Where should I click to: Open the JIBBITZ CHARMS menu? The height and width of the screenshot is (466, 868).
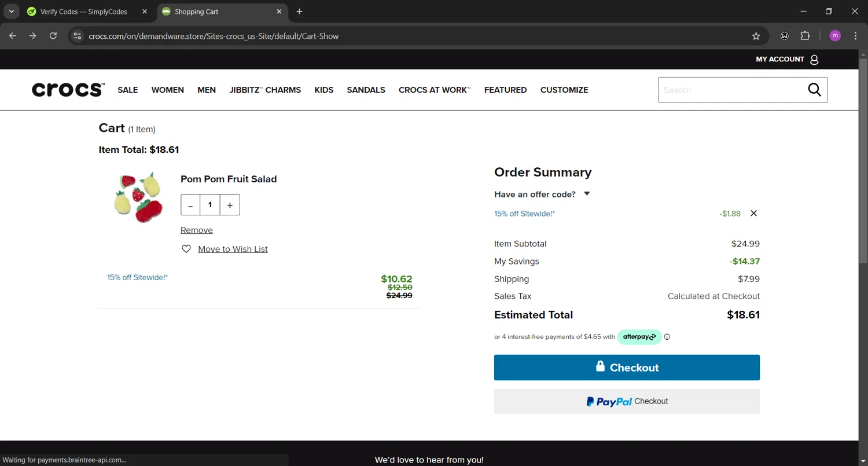point(265,90)
